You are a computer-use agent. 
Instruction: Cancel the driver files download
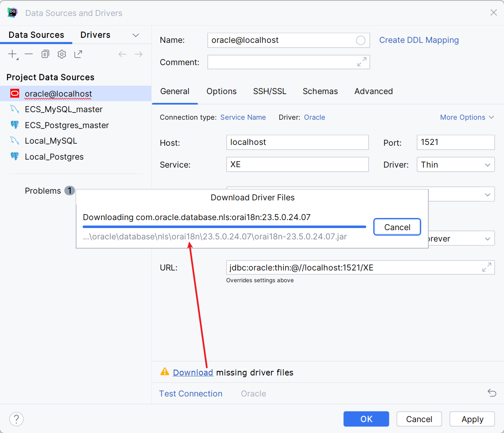click(397, 227)
